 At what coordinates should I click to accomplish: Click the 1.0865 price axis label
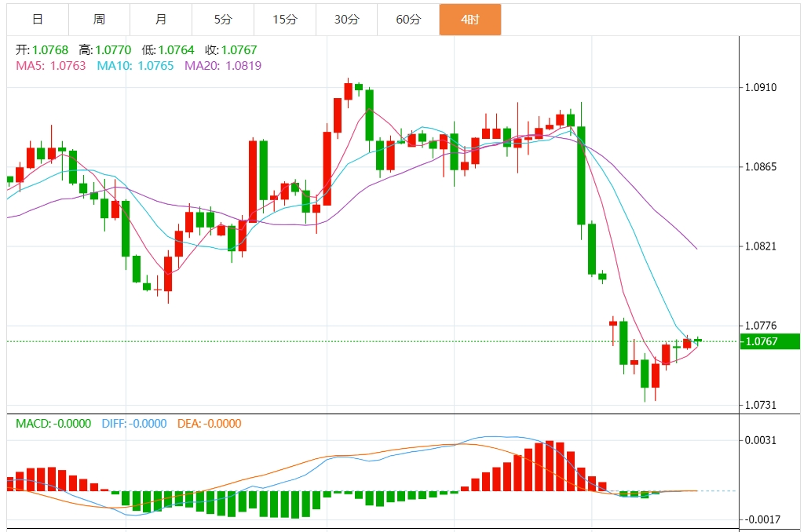[761, 167]
